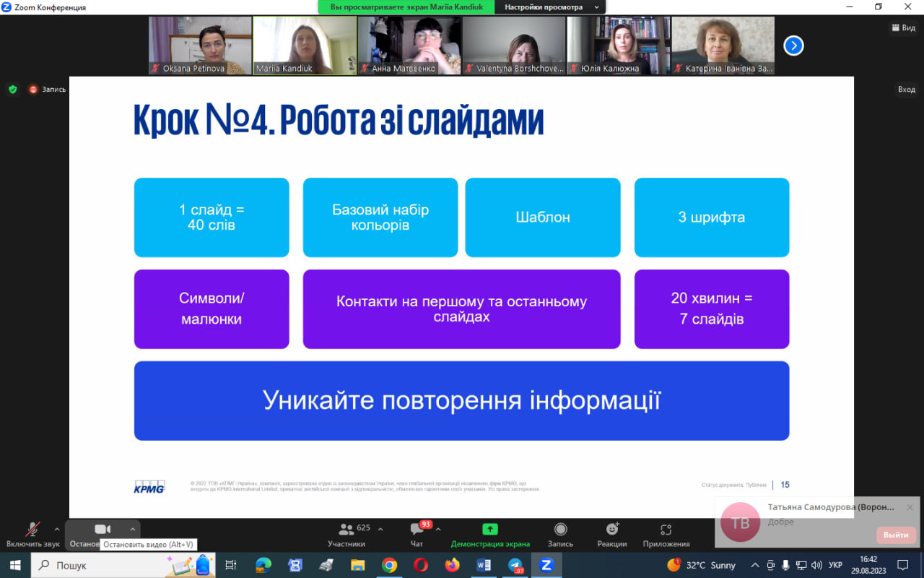Click the Пошук search box in taskbar
Viewport: 924px width, 578px height.
(101, 565)
